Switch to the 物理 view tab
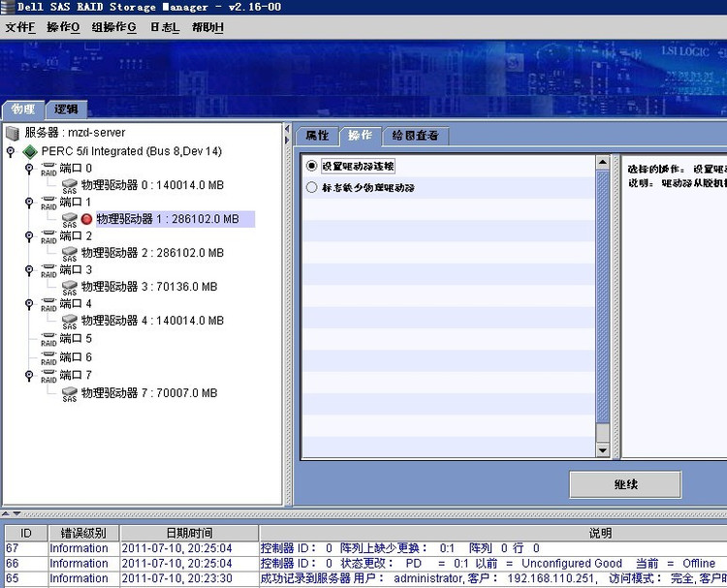 [23, 109]
